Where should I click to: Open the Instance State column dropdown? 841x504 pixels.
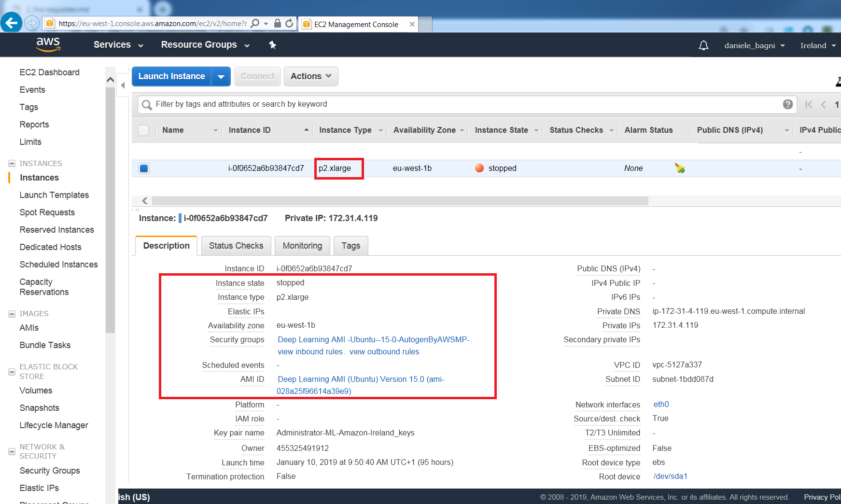[536, 130]
